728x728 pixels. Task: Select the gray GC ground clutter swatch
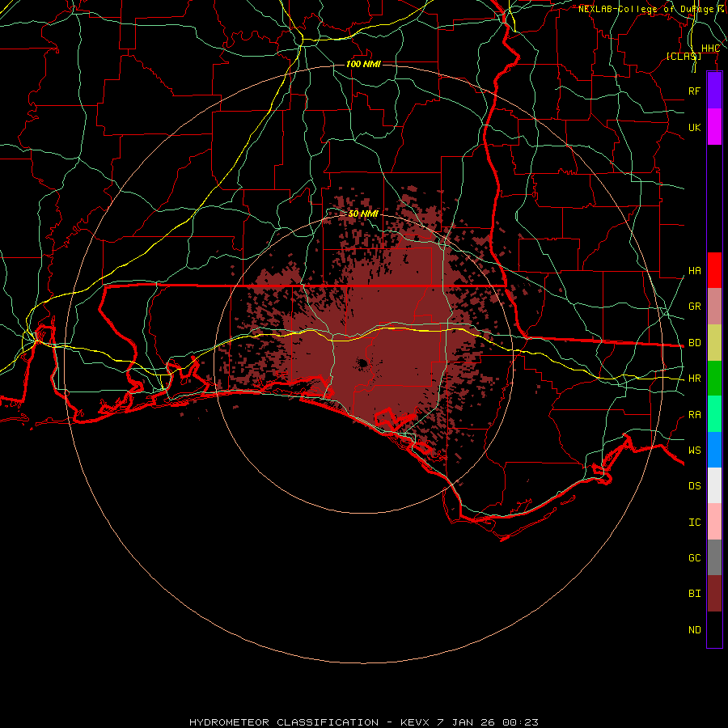click(x=714, y=557)
